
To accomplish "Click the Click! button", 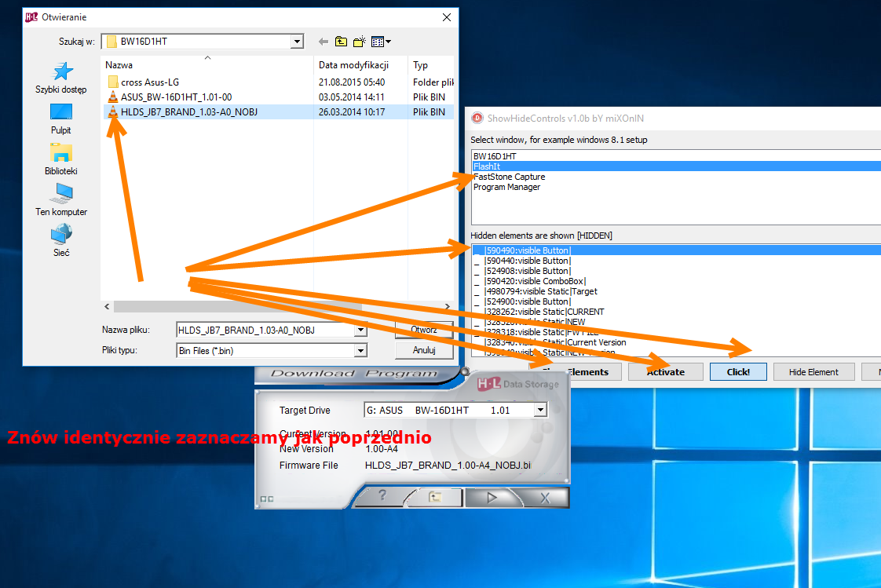I will (x=738, y=372).
